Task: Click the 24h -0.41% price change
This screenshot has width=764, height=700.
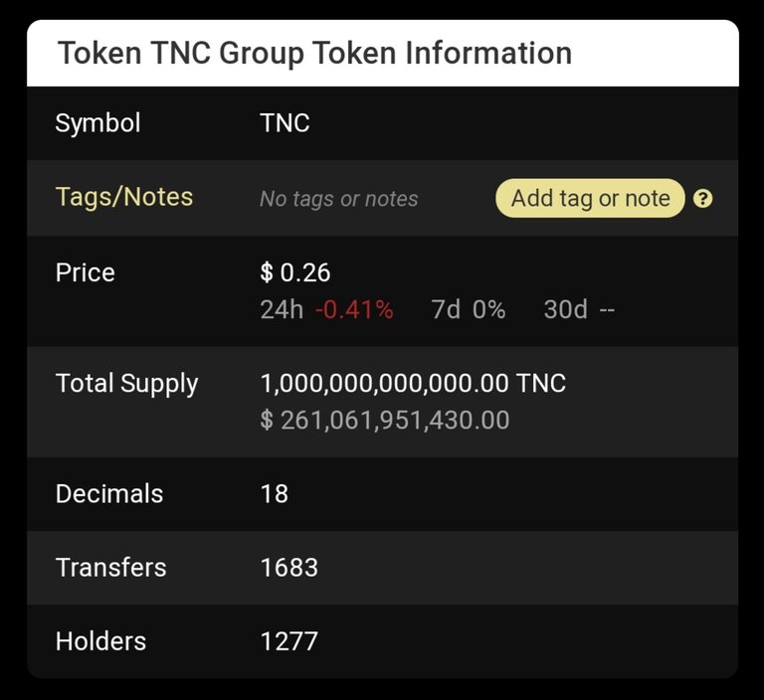Action: 326,310
